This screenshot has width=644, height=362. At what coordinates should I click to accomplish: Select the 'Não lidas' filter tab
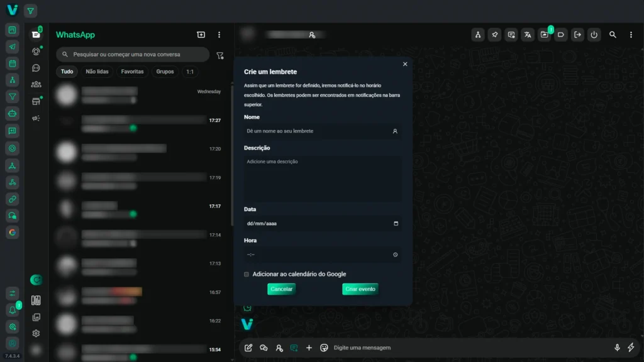[97, 72]
